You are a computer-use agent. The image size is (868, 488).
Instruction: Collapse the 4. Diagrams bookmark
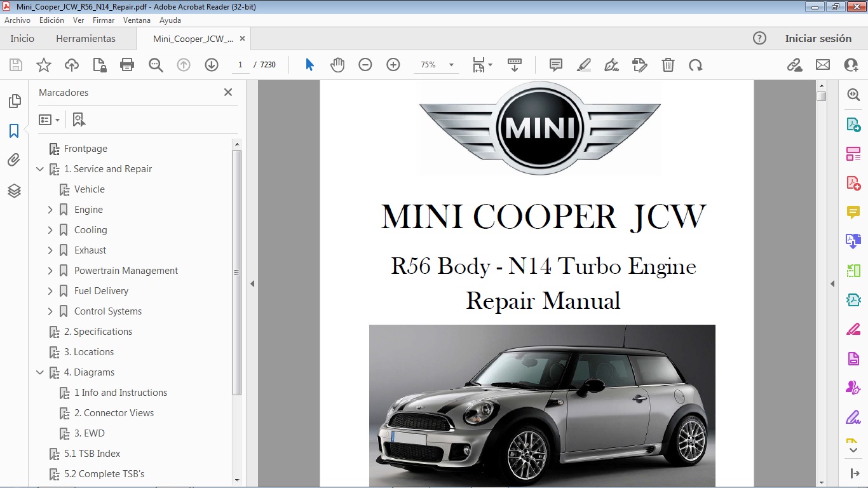point(40,372)
